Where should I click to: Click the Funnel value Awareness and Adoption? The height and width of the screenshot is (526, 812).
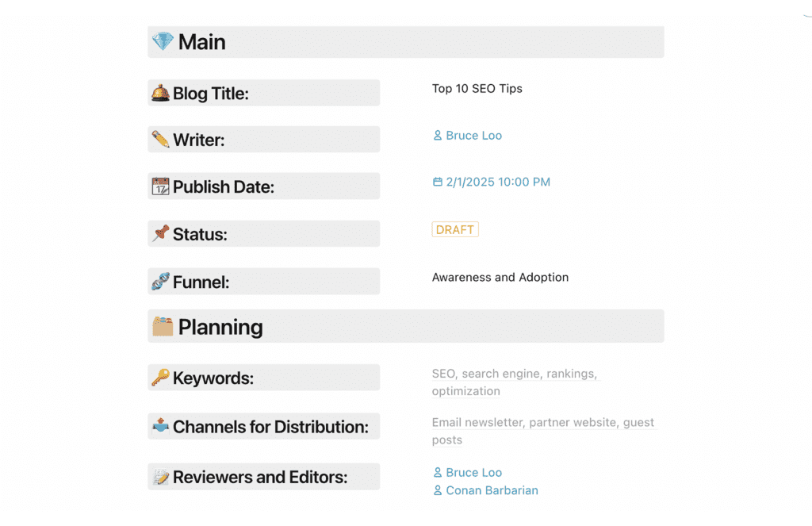500,277
